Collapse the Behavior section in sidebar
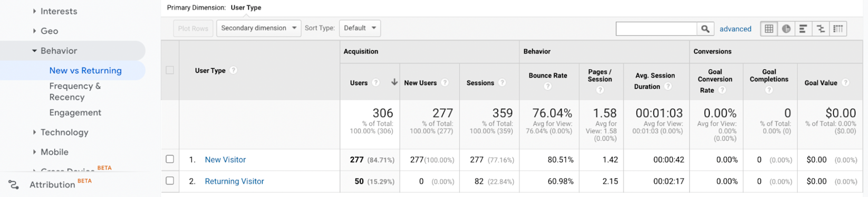This screenshot has height=197, width=868. tap(54, 51)
